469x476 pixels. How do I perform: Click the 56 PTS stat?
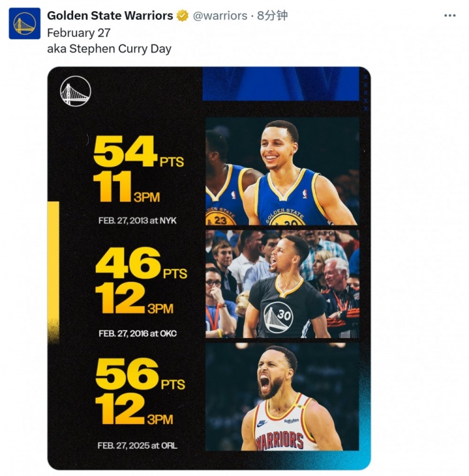(140, 376)
